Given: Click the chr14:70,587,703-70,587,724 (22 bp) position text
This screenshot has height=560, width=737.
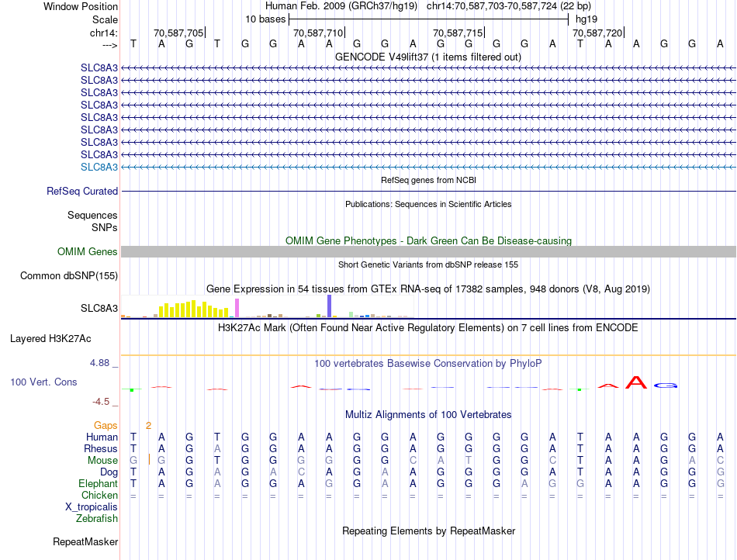Looking at the screenshot, I should pyautogui.click(x=509, y=6).
